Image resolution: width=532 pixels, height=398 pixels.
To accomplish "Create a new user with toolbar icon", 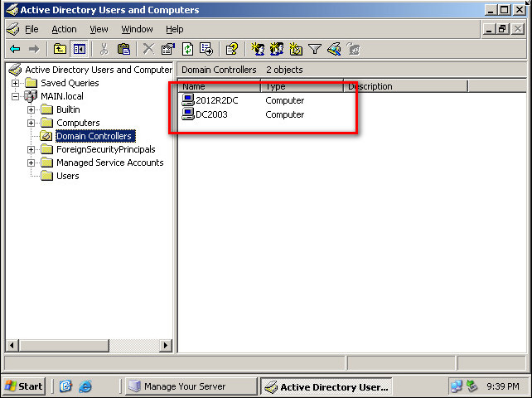I will point(259,50).
